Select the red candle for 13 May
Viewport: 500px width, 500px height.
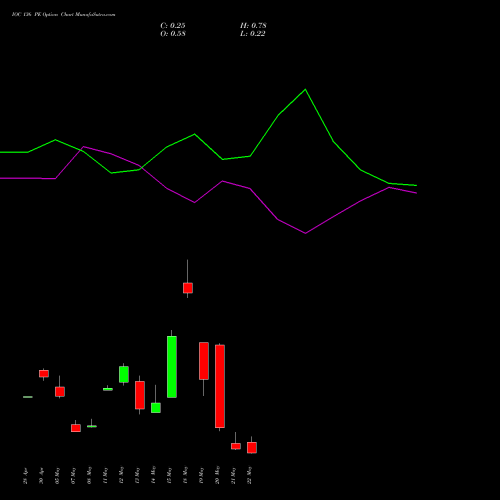[140, 395]
